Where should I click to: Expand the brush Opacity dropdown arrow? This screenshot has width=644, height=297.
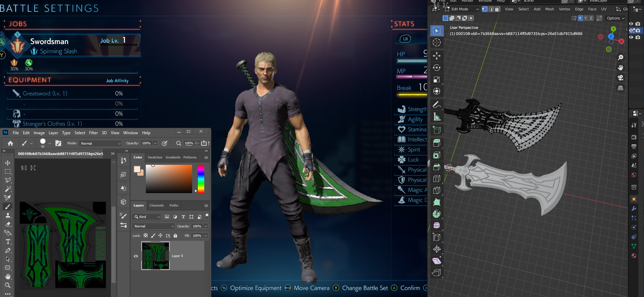[155, 143]
